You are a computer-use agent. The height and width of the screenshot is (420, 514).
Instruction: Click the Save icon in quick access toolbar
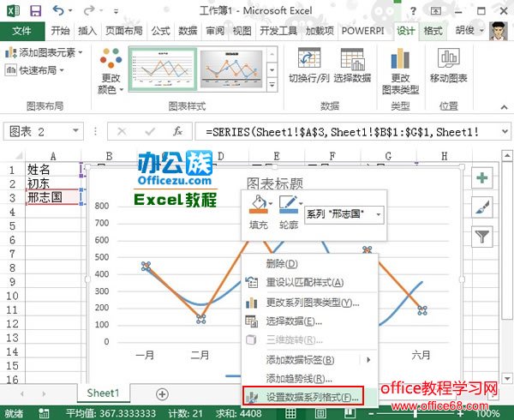pyautogui.click(x=35, y=11)
